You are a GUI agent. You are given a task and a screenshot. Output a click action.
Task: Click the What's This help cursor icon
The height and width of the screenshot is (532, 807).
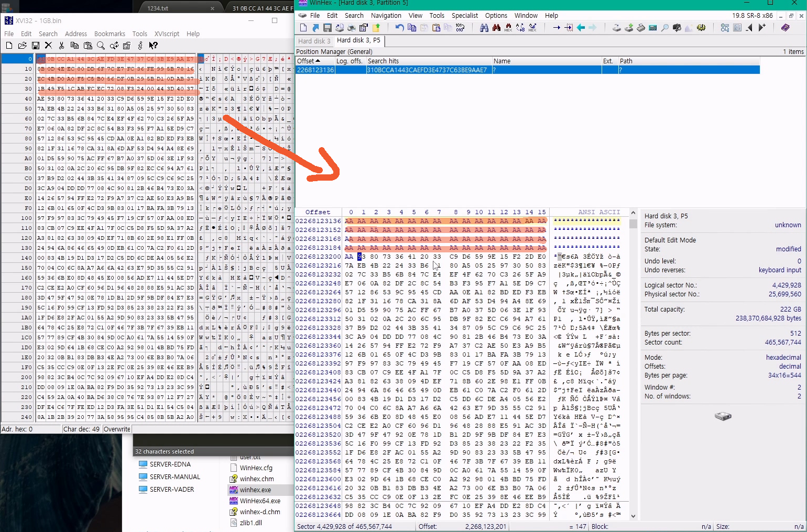click(x=153, y=46)
